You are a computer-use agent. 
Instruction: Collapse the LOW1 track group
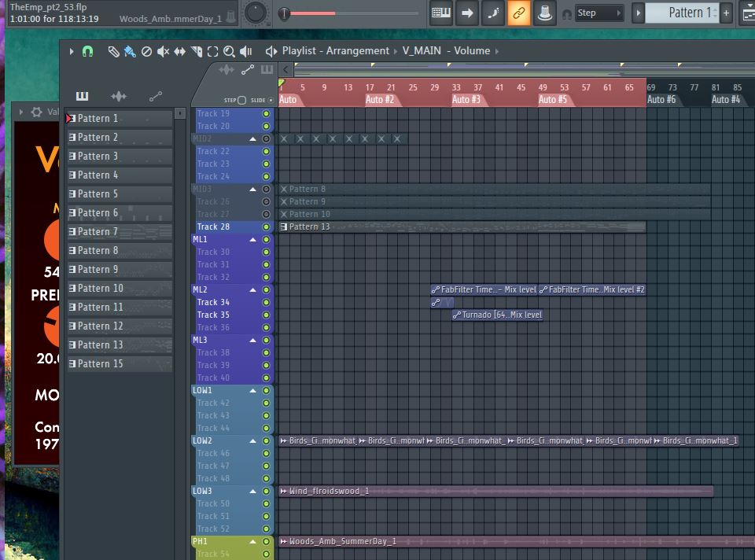point(252,391)
